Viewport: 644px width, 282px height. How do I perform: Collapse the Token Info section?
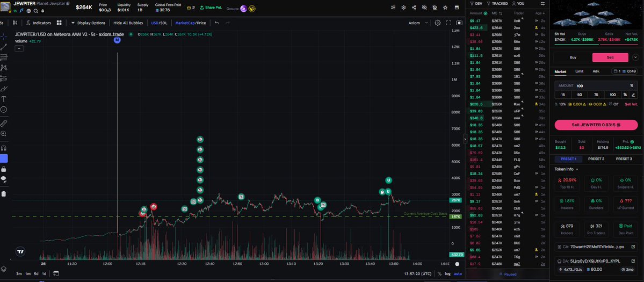pos(566,169)
